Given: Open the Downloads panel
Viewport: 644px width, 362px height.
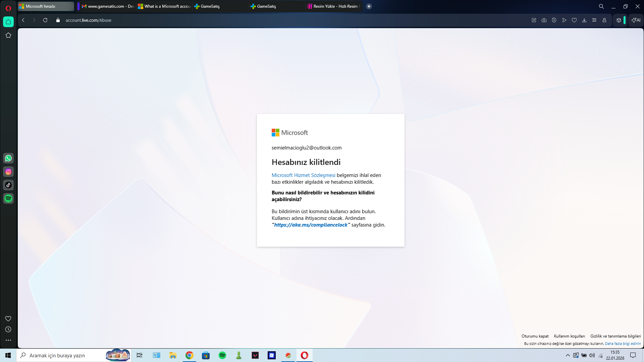Looking at the screenshot, I should pyautogui.click(x=584, y=20).
